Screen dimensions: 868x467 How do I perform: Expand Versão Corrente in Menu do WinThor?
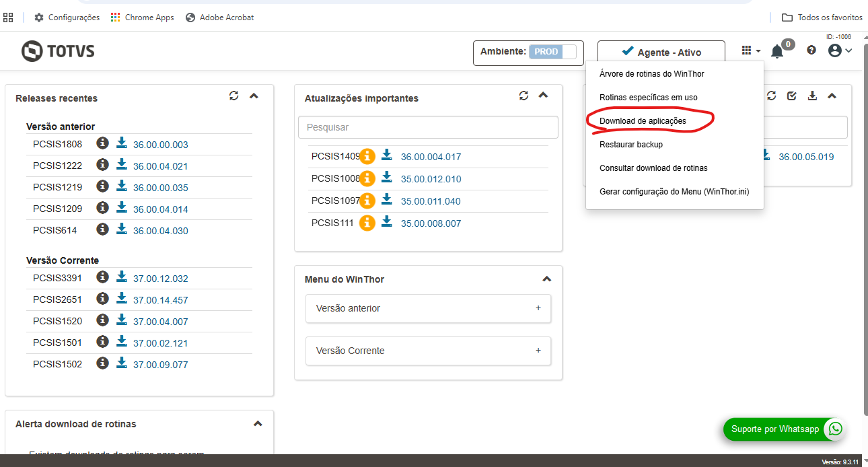pos(428,351)
